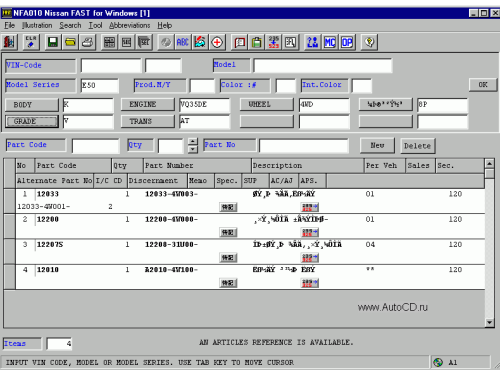
Task: Click the floppy disk save icon
Action: [x=53, y=42]
